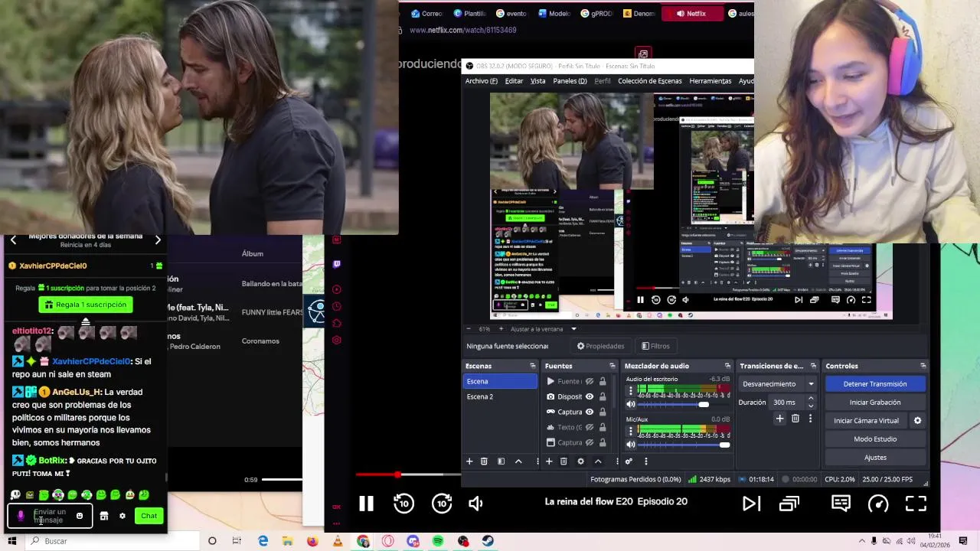Click Iniciar Grabación button
Viewport: 980px width, 551px height.
click(x=875, y=403)
